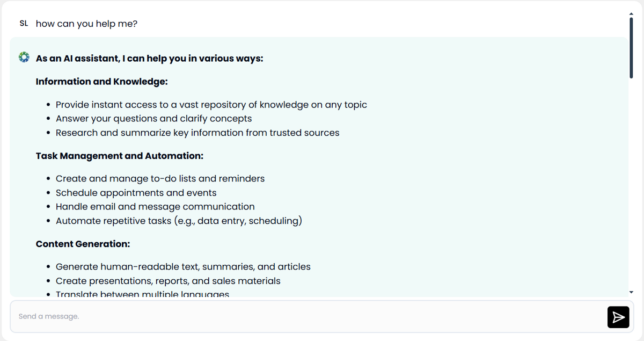This screenshot has width=644, height=341.
Task: Click the "As an AI assistant" intro line
Action: coord(149,59)
